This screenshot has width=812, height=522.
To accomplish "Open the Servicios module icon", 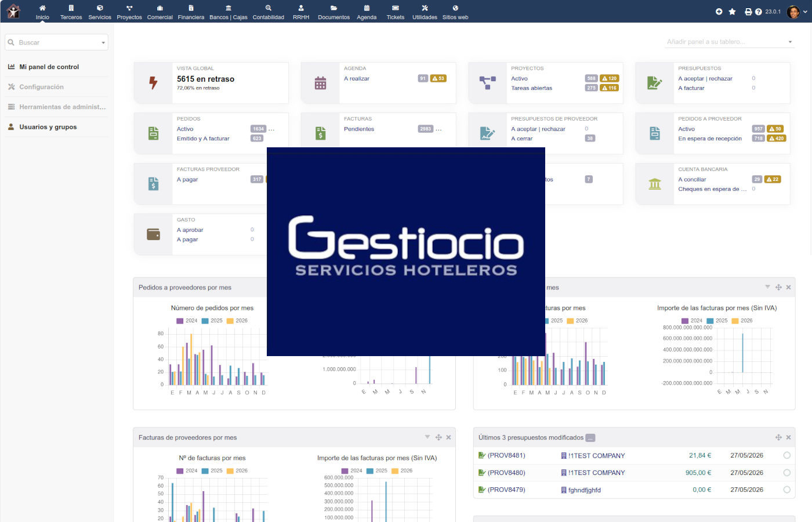I will coord(100,8).
